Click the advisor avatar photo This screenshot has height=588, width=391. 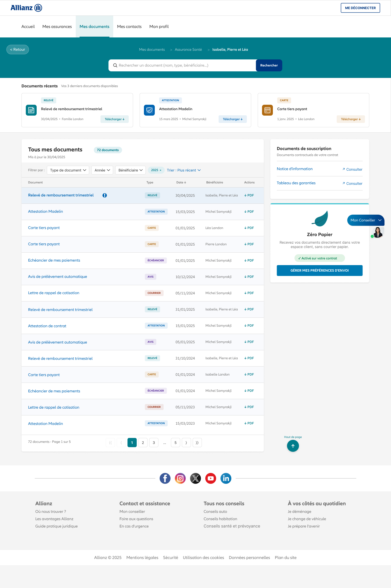click(378, 232)
